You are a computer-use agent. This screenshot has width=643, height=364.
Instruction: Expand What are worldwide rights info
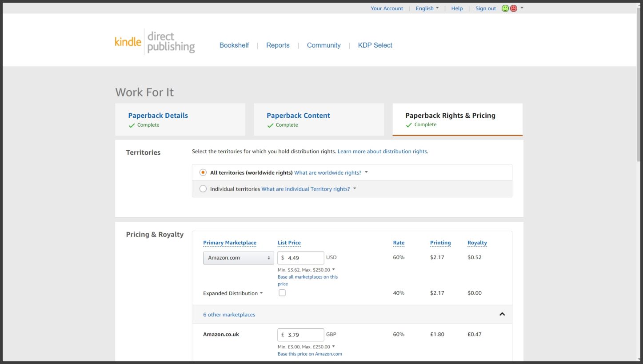pyautogui.click(x=331, y=172)
